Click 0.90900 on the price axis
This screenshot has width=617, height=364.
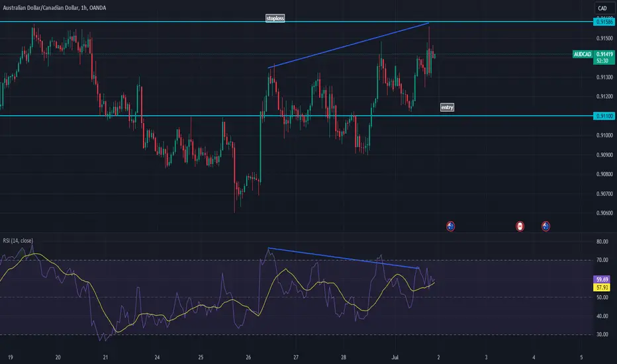click(x=604, y=155)
